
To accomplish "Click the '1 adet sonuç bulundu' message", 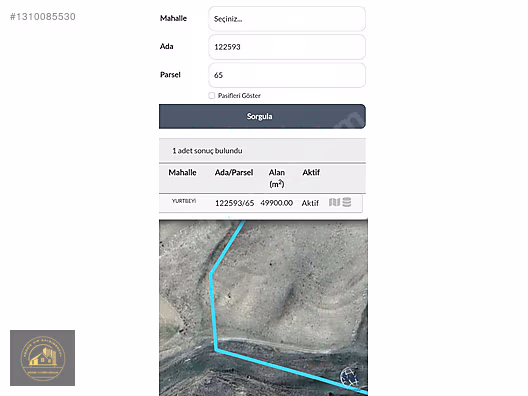I will click(207, 151).
